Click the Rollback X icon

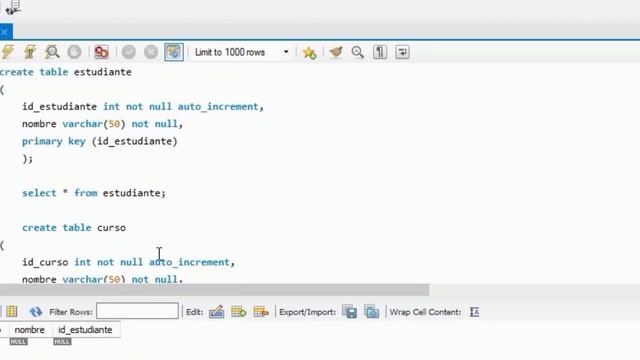151,52
